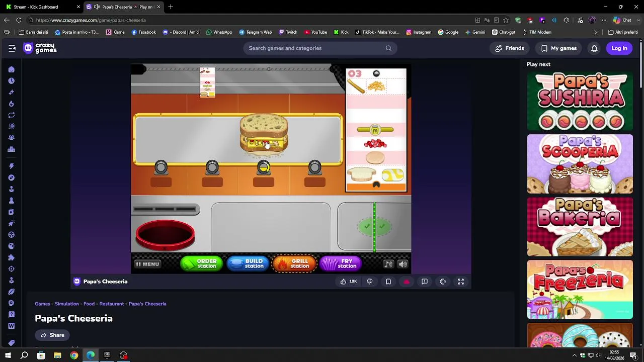Open a new browser tab
The height and width of the screenshot is (362, 644).
pyautogui.click(x=171, y=7)
